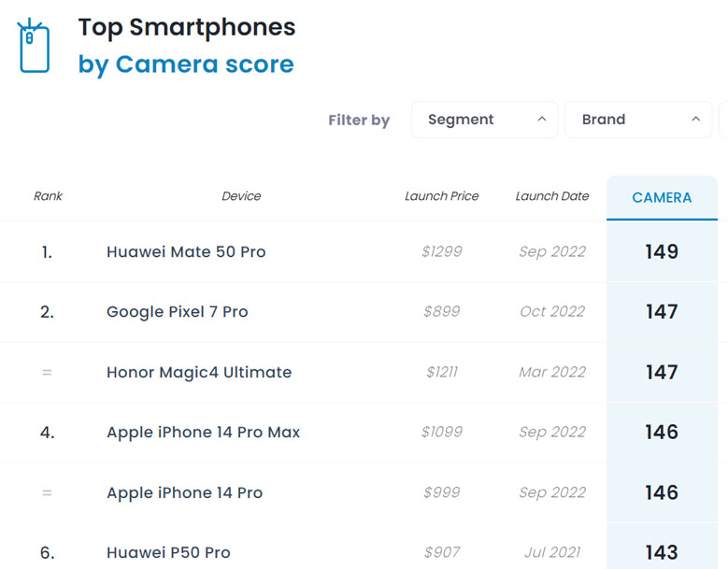Open the Huawei P50 Pro link

pyautogui.click(x=168, y=552)
